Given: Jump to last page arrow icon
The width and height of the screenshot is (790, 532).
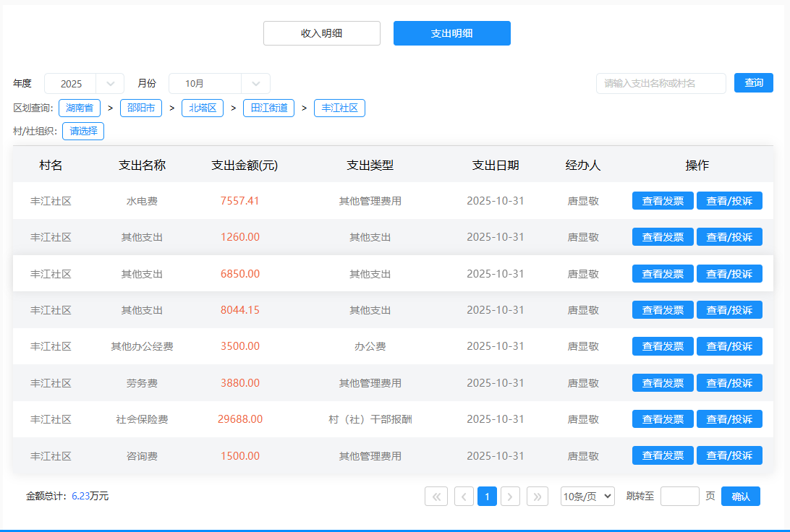Looking at the screenshot, I should [x=538, y=497].
